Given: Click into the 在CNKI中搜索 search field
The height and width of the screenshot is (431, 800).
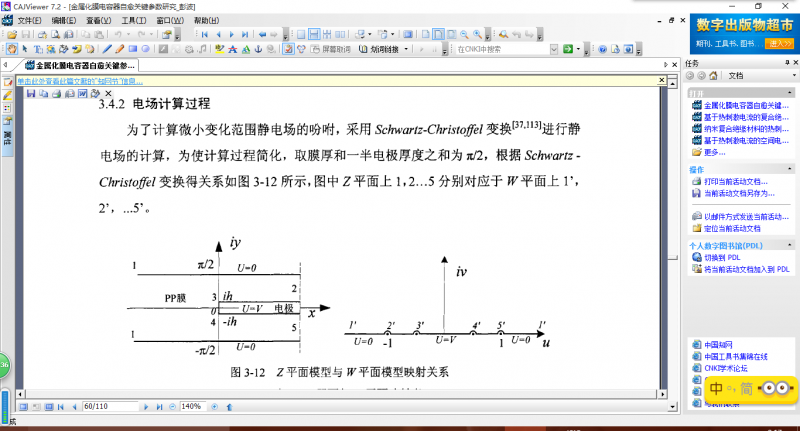Looking at the screenshot, I should tap(503, 49).
